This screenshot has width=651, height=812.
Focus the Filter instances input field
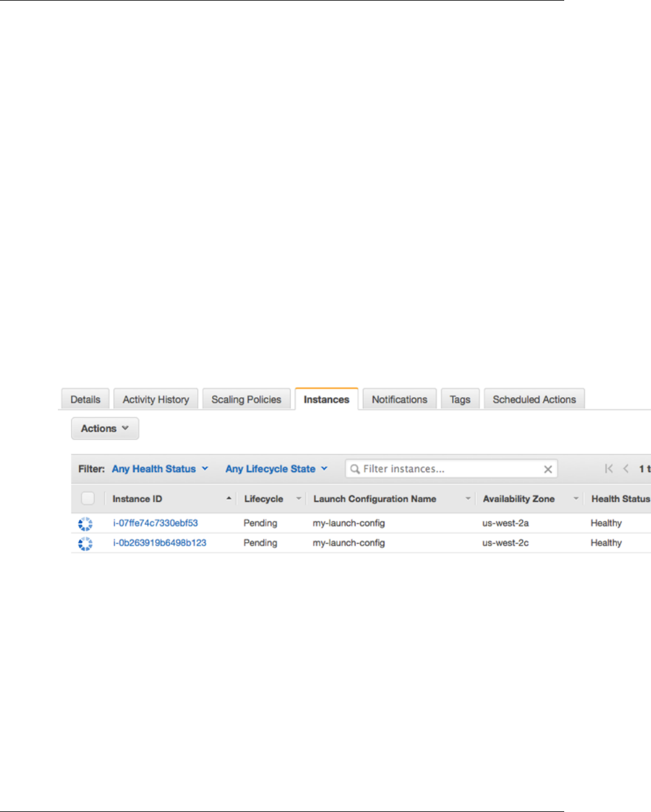pyautogui.click(x=451, y=469)
